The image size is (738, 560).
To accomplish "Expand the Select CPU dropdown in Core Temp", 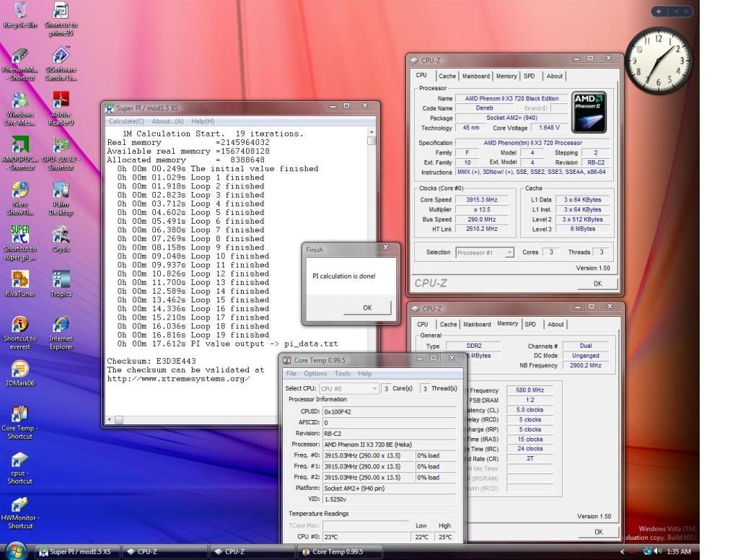I will point(351,388).
